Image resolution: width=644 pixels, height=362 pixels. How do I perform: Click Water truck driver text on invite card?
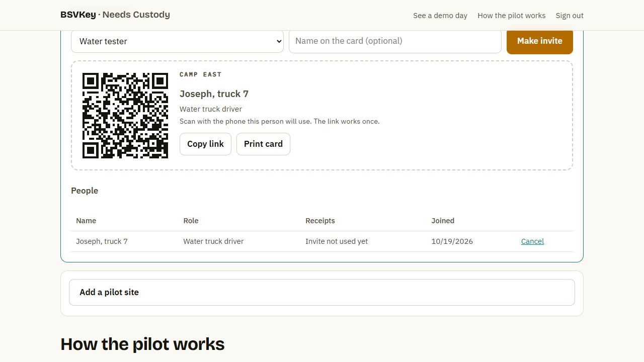(x=211, y=109)
